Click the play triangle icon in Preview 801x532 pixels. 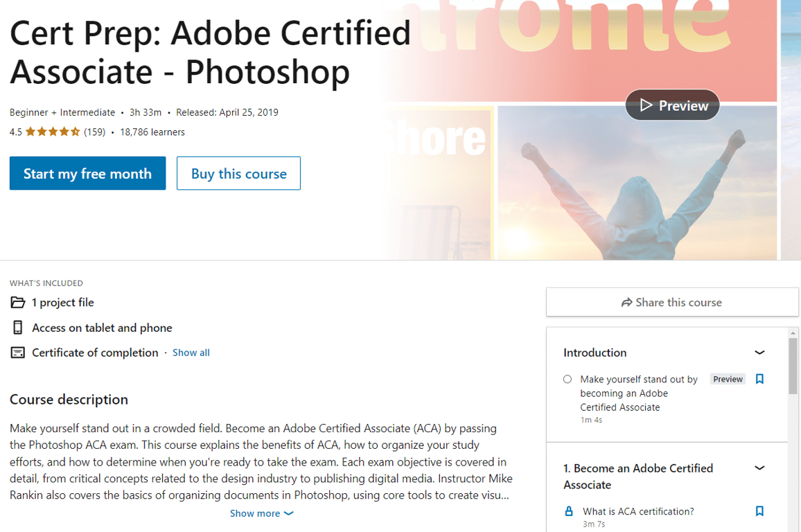coord(646,105)
